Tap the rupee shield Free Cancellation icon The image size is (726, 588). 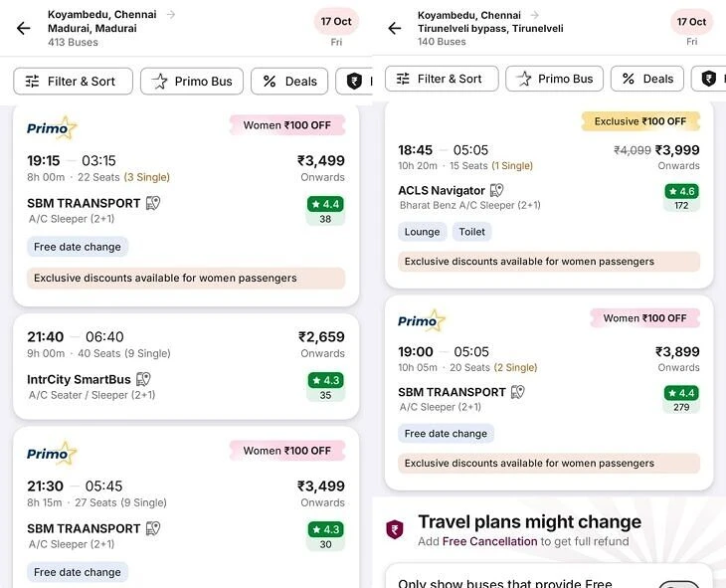click(x=395, y=529)
